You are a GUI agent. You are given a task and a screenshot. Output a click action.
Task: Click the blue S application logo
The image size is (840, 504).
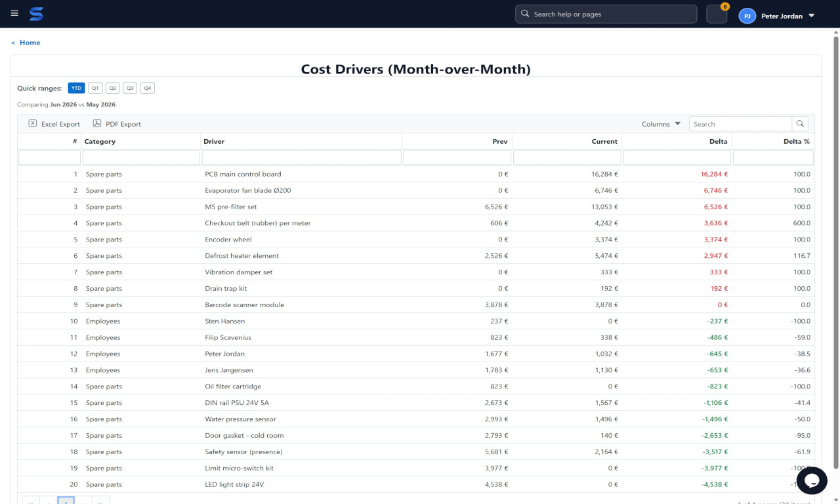pos(36,14)
